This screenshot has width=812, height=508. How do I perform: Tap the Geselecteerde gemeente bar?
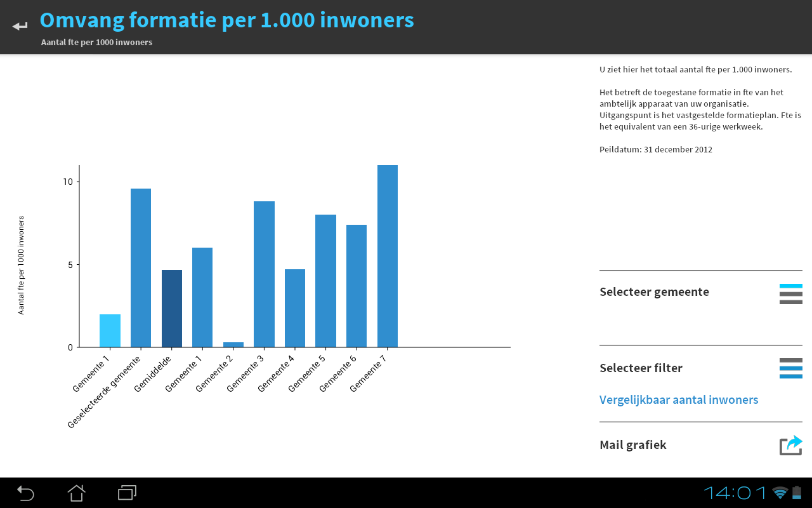(x=141, y=268)
